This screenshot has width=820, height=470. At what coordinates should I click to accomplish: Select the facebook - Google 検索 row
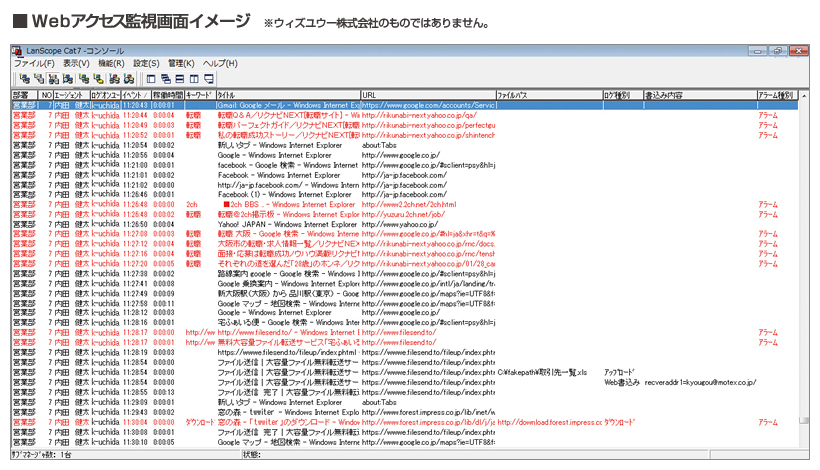click(405, 165)
